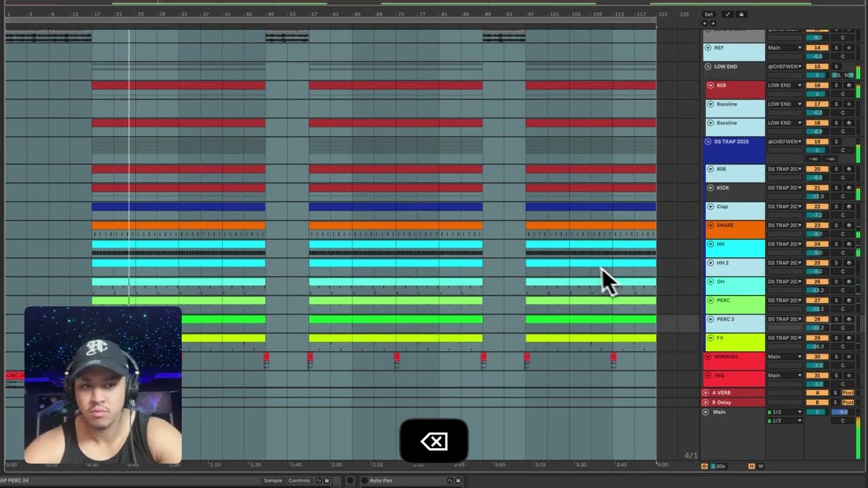This screenshot has height=488, width=868.
Task: Arm the SNARE track for recording
Action: point(848,225)
